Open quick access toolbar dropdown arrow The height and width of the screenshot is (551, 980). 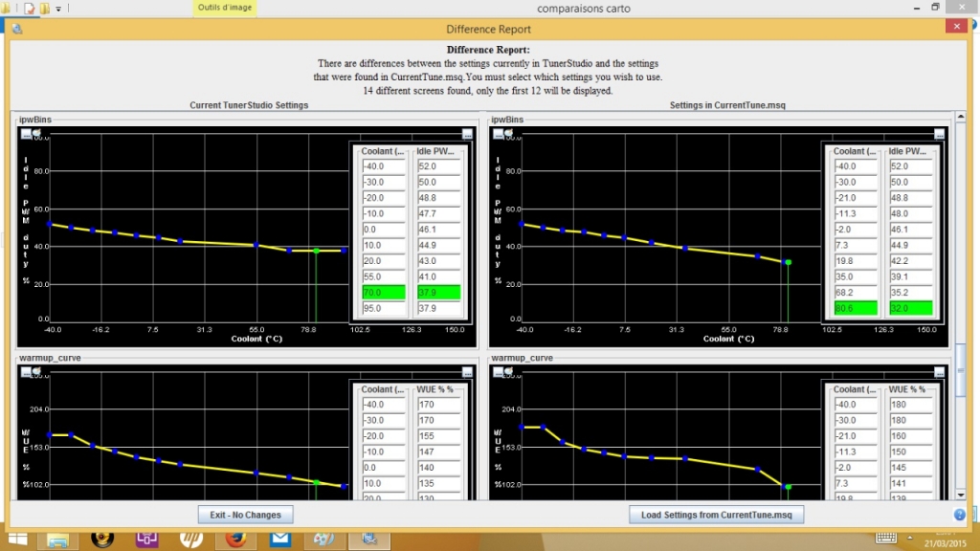point(58,9)
